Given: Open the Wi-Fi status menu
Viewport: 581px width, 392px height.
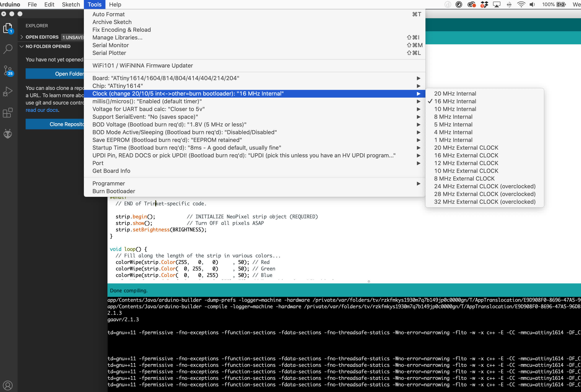Looking at the screenshot, I should point(521,4).
